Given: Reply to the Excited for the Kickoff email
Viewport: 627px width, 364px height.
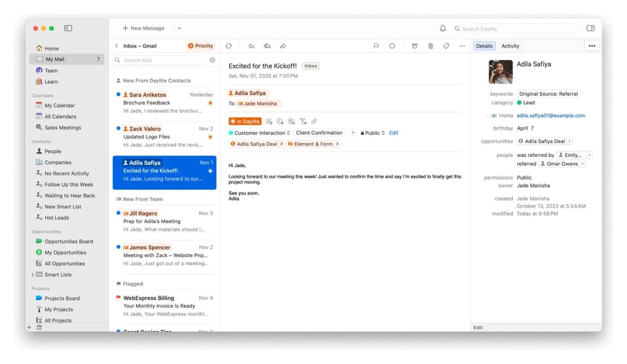Looking at the screenshot, I should coord(251,46).
